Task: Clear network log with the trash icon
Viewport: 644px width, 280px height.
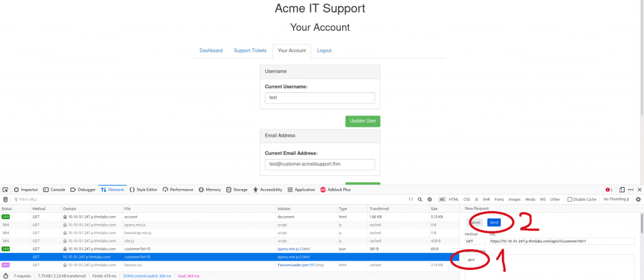Action: click(x=6, y=199)
